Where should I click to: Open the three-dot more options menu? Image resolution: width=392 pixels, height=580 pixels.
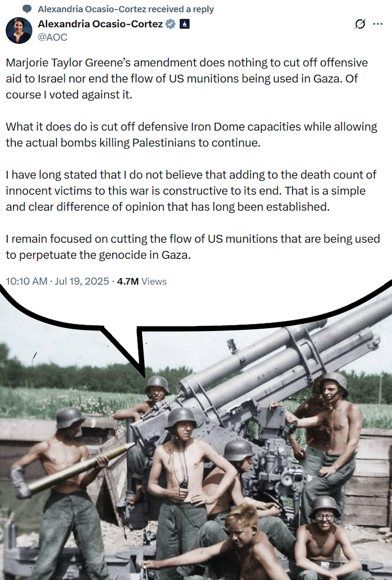[378, 24]
